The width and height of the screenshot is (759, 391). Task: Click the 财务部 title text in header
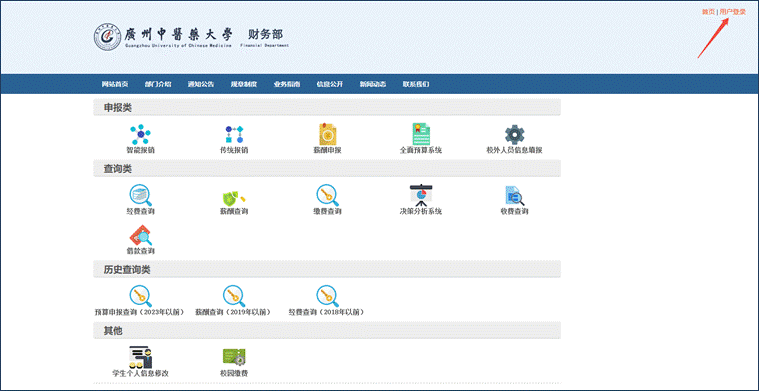tap(265, 34)
